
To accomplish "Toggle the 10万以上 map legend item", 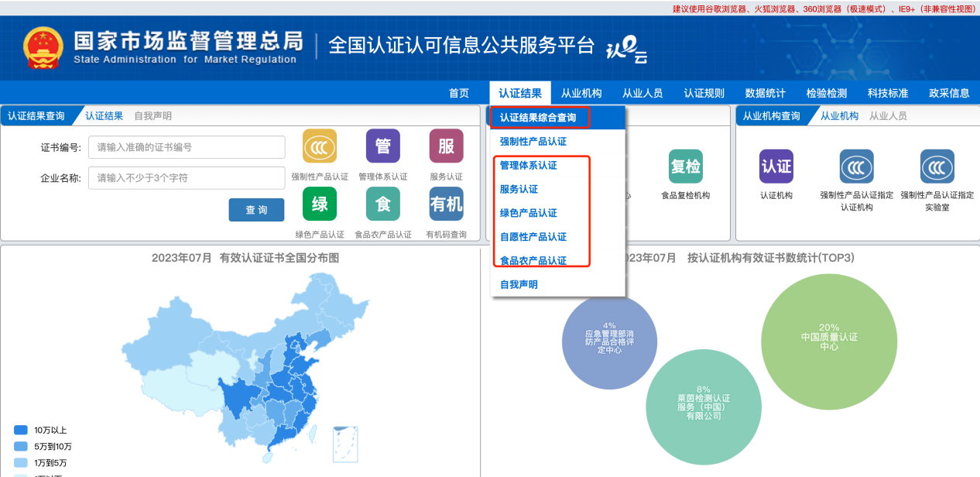I will pyautogui.click(x=21, y=430).
